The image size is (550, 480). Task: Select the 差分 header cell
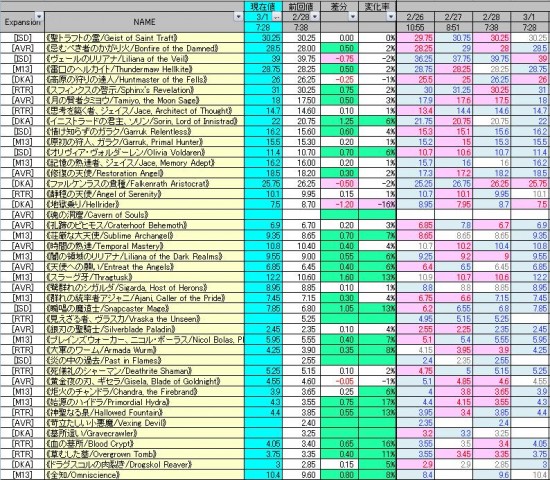tap(339, 6)
